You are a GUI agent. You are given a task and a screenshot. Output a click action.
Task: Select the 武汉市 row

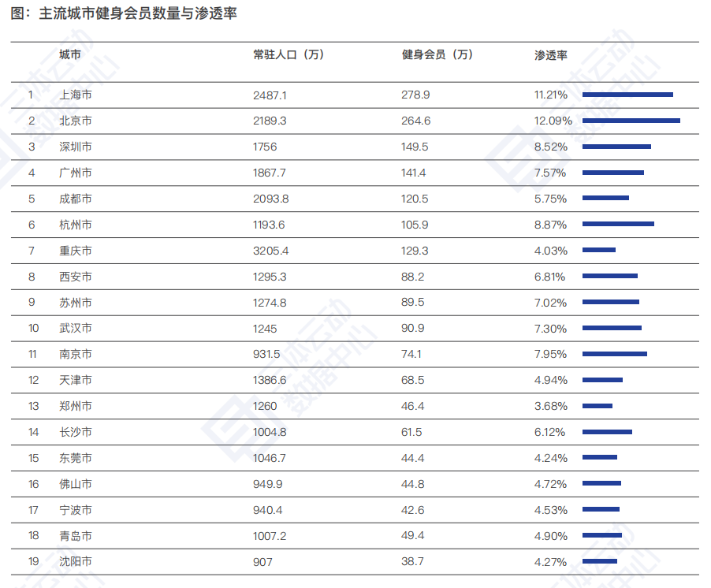(355, 328)
